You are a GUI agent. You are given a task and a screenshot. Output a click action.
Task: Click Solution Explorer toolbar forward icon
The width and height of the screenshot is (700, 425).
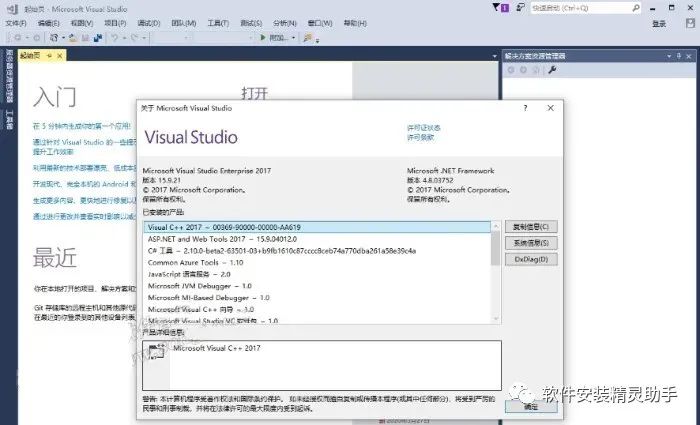[523, 70]
